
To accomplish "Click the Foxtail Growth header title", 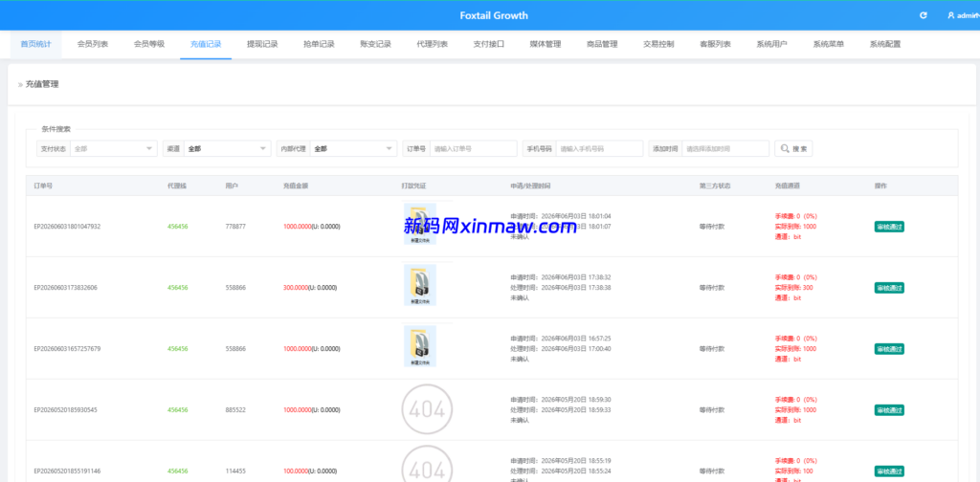I will click(494, 15).
